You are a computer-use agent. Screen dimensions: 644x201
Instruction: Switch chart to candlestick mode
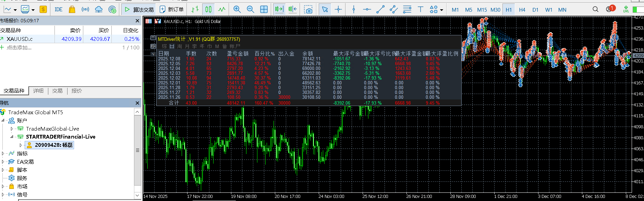tap(208, 10)
